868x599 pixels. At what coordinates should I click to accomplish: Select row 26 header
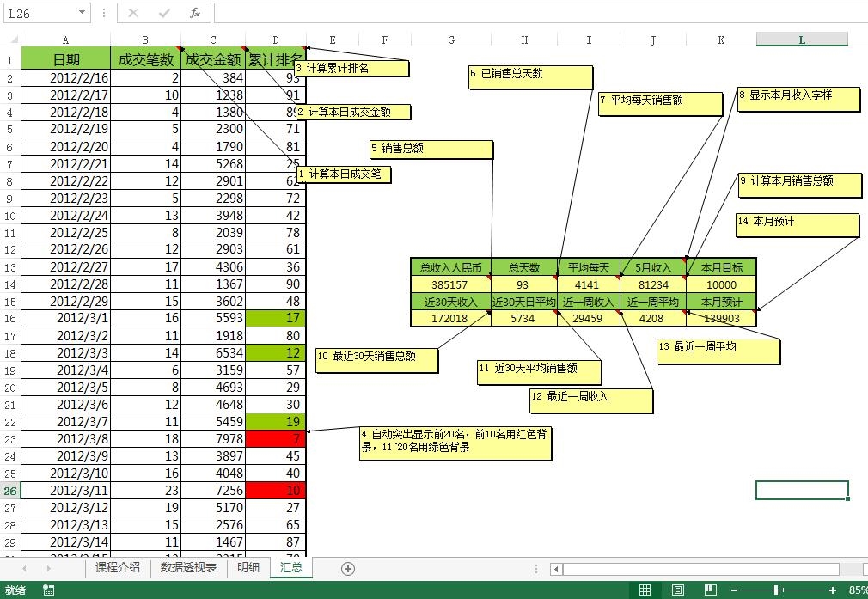(x=10, y=491)
